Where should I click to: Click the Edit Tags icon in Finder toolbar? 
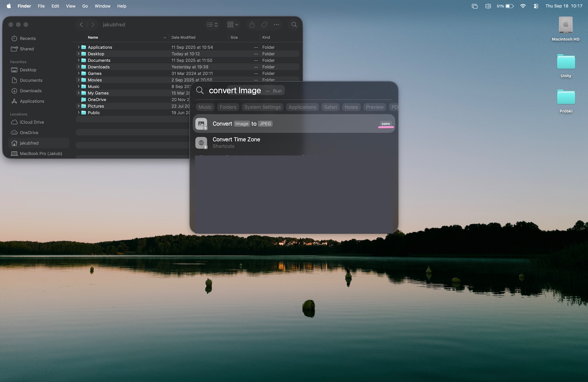(264, 25)
